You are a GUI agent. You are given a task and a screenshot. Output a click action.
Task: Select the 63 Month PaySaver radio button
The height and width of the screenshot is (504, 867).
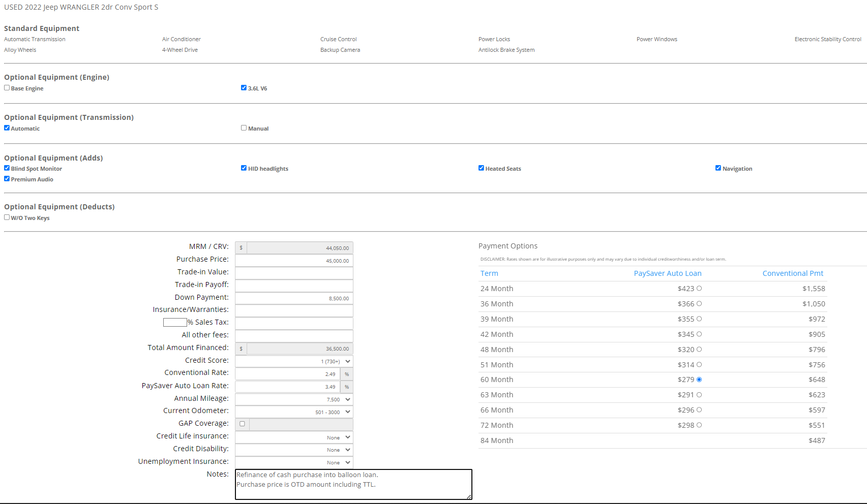pos(699,395)
